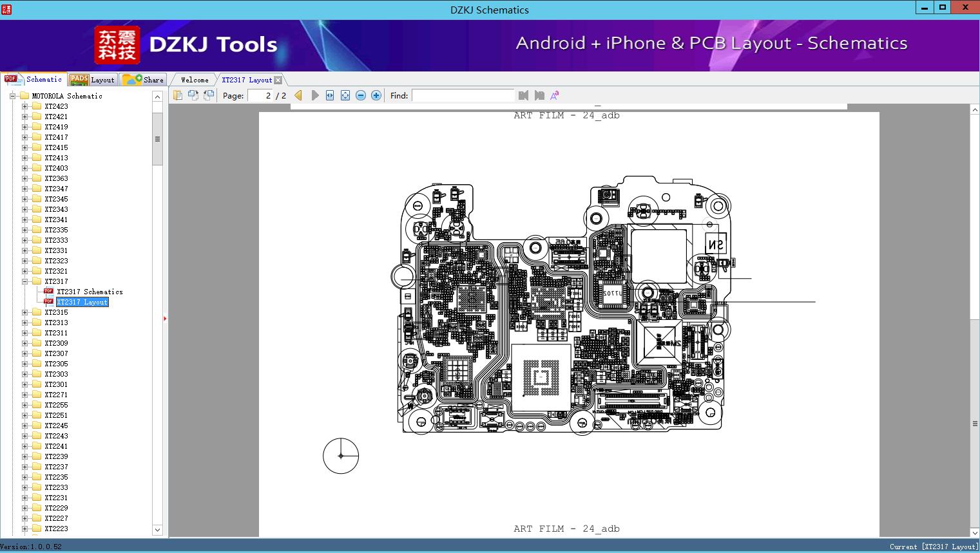
Task: Switch to the PADS Layout tab
Action: (92, 80)
